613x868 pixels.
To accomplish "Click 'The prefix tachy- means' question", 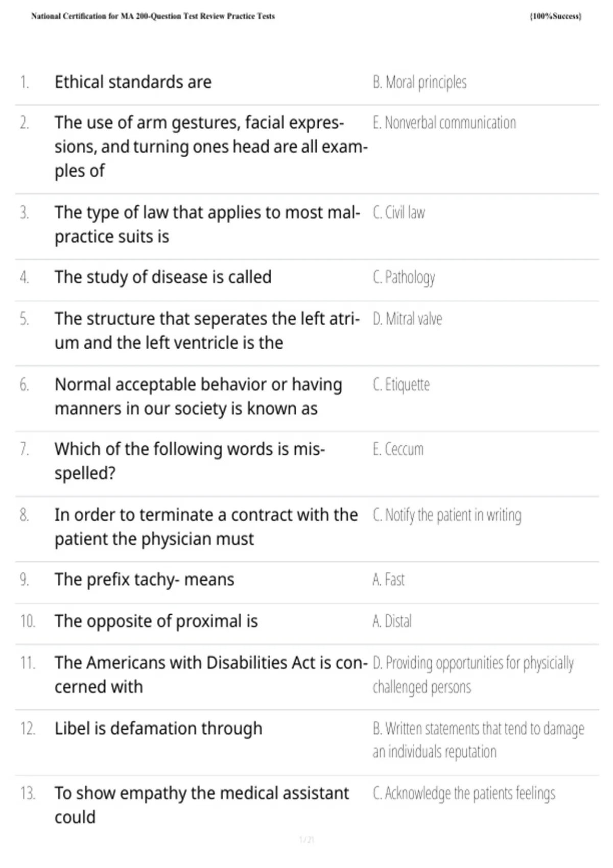I will (144, 580).
